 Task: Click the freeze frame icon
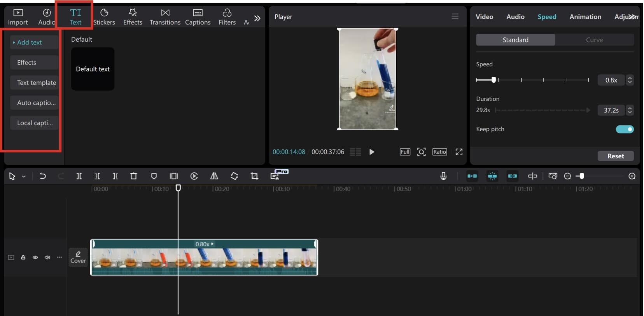pyautogui.click(x=173, y=176)
